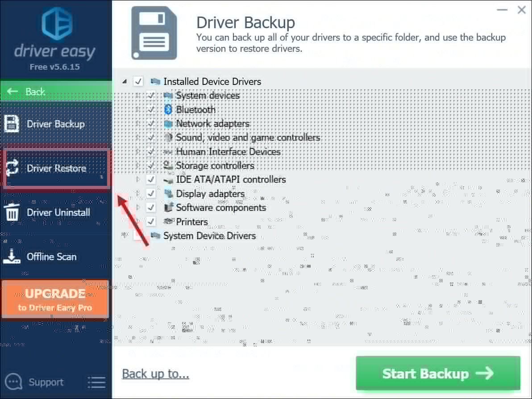Click the IDE ATA/ATAPI controllers icon
The image size is (532, 399).
point(168,180)
